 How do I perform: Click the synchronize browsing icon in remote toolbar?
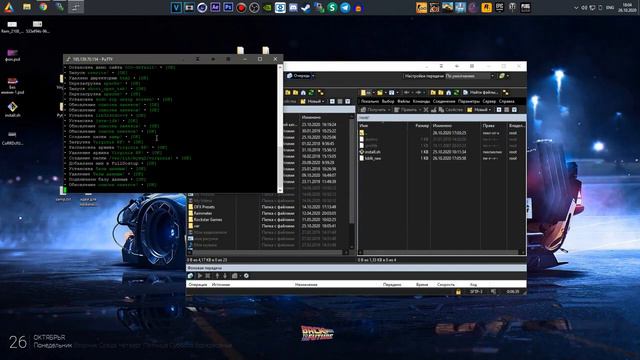[506, 93]
